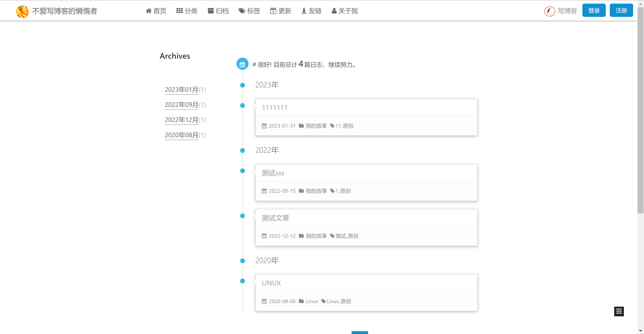Click tag icon before 测试,原创
The height and width of the screenshot is (334, 644).
click(x=332, y=236)
